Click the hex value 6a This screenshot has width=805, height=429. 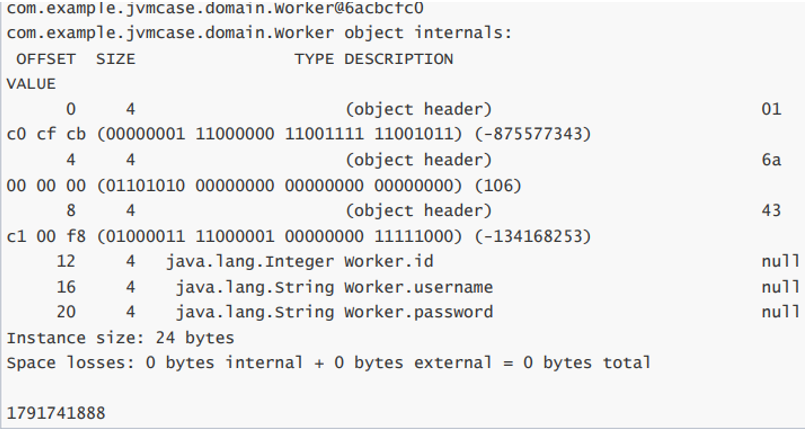770,160
